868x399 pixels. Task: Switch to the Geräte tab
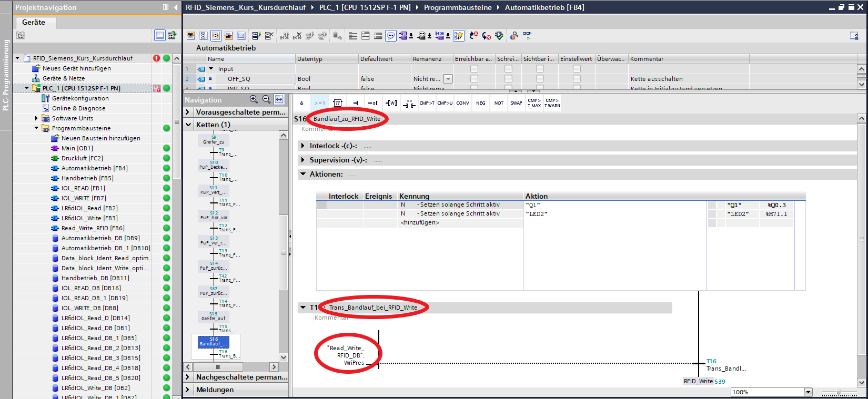point(34,22)
